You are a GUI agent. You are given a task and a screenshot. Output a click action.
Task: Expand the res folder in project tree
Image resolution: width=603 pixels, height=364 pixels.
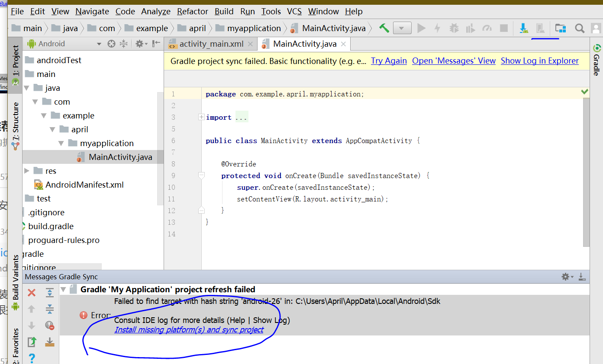[x=27, y=171]
